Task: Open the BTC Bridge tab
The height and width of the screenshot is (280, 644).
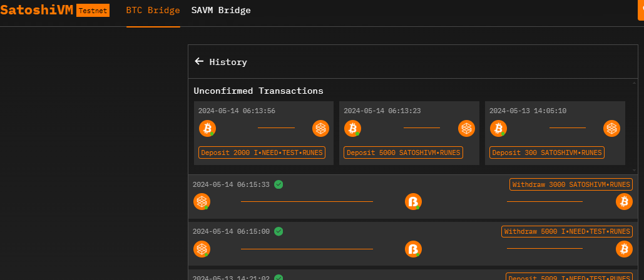Action: click(153, 10)
